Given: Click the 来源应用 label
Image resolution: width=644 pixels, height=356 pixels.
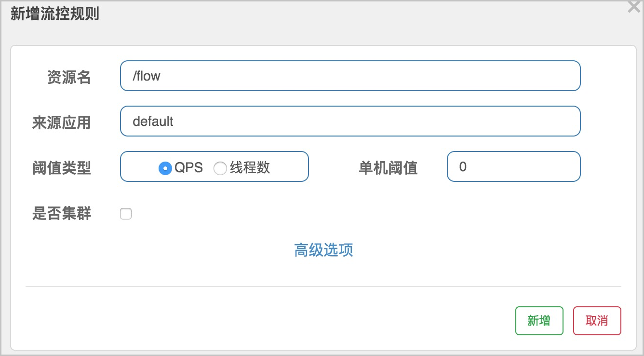Looking at the screenshot, I should pos(62,123).
